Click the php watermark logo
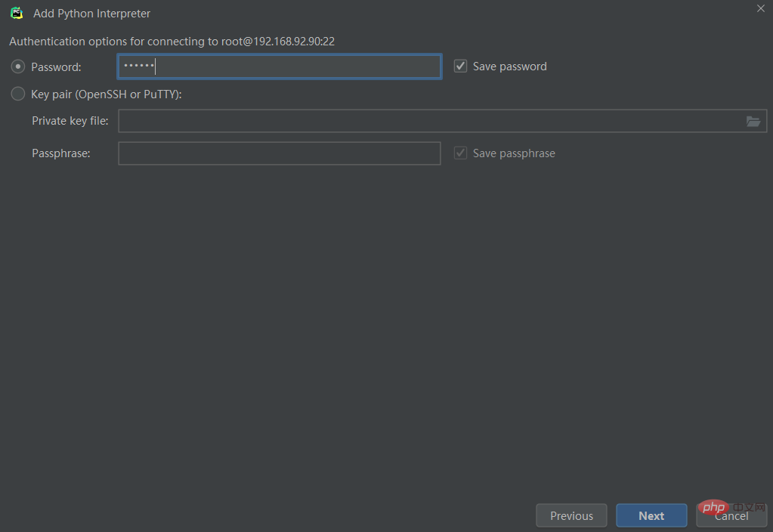 (713, 507)
